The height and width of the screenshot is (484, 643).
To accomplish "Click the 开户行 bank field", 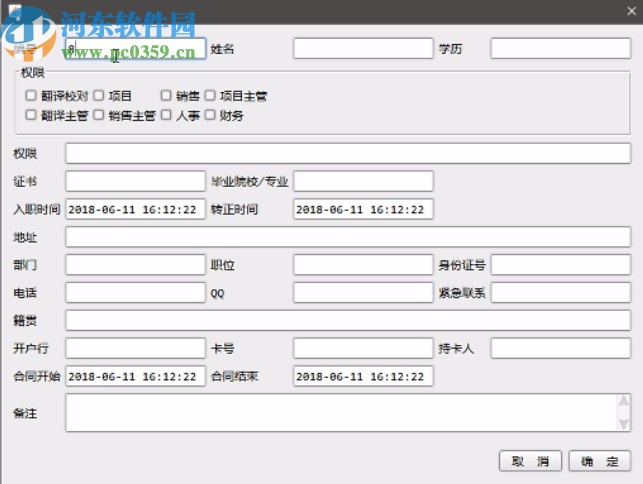I will click(x=135, y=348).
